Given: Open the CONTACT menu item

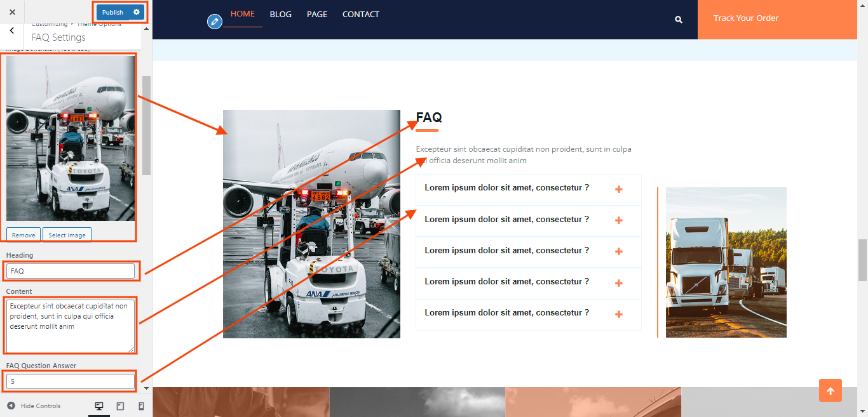Looking at the screenshot, I should pyautogui.click(x=360, y=14).
